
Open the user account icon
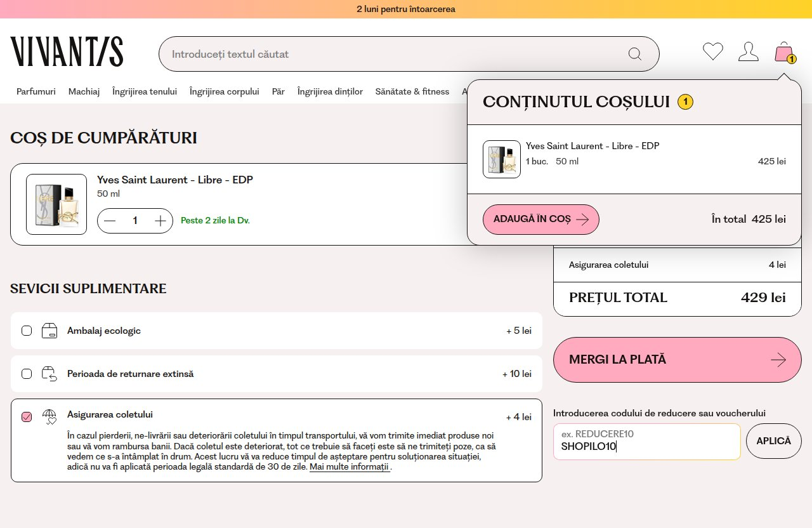pyautogui.click(x=749, y=51)
